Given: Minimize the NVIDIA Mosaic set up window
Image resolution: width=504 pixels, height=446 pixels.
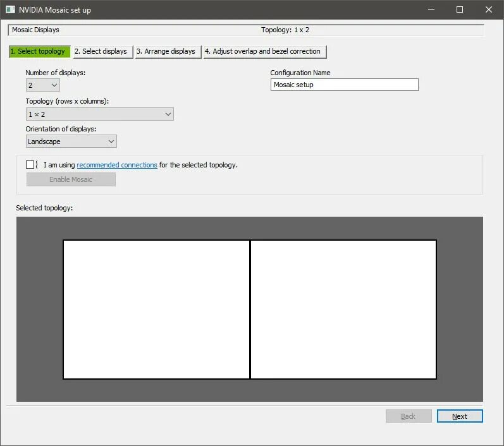Looking at the screenshot, I should (x=431, y=9).
